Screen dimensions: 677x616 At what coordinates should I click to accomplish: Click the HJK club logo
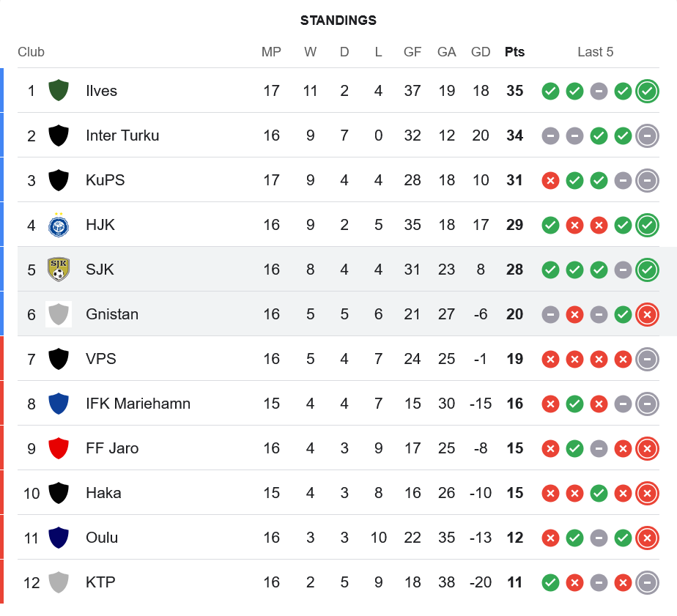(59, 225)
